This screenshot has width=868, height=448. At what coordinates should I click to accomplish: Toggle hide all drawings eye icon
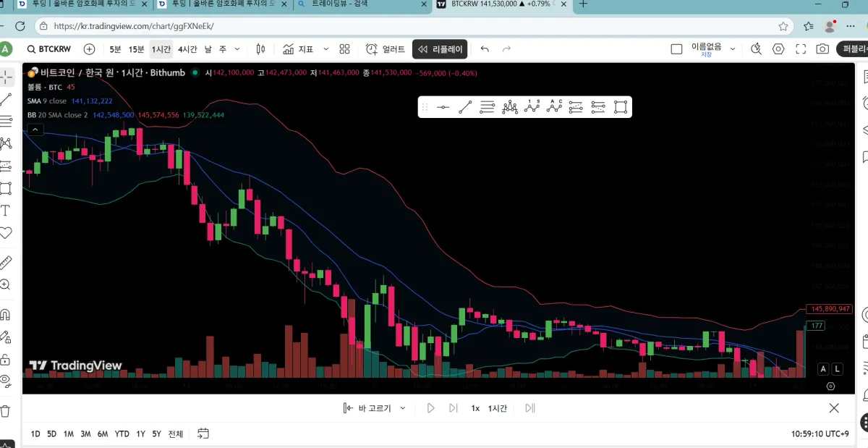[6, 381]
